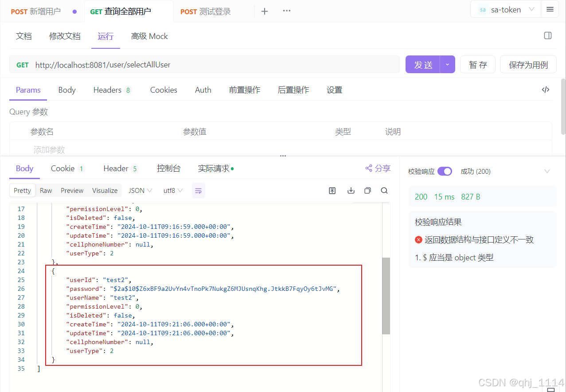
Task: Open the send options dropdown arrow
Action: pos(447,65)
